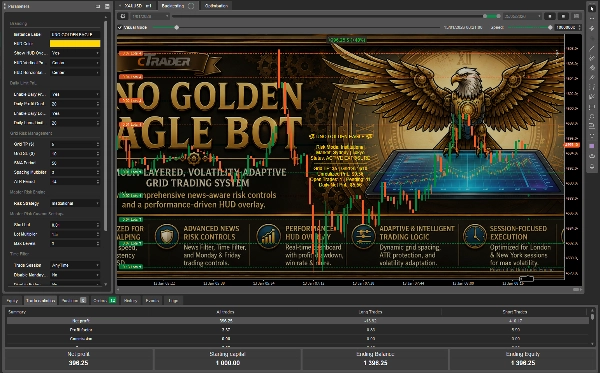Click the ATR Period stepper arrows

[x=98, y=182]
